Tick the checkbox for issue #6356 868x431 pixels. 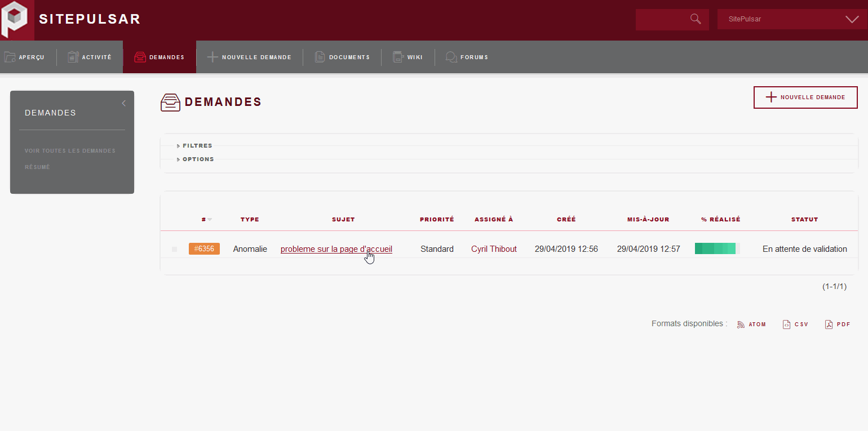(174, 249)
